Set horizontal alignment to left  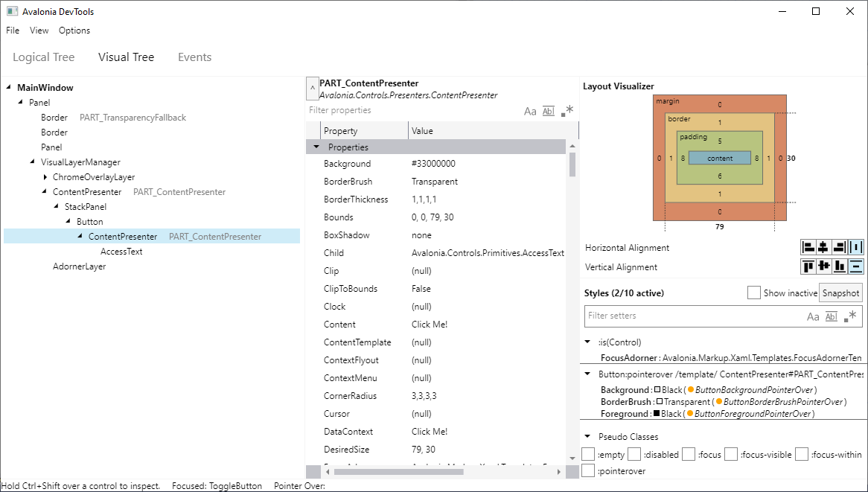(807, 247)
